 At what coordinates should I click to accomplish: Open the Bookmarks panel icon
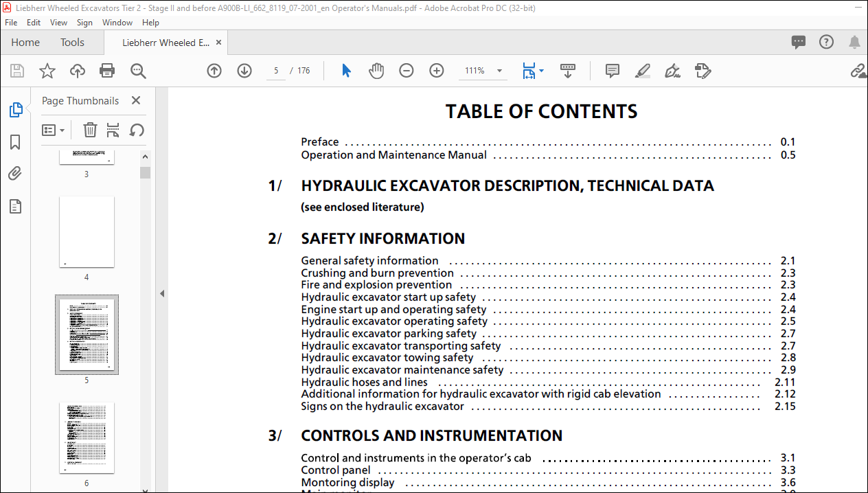(x=15, y=142)
